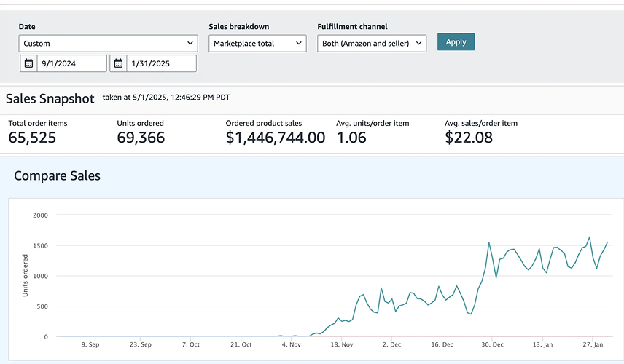Open the start date calendar picker icon
This screenshot has height=364, width=624.
point(28,63)
